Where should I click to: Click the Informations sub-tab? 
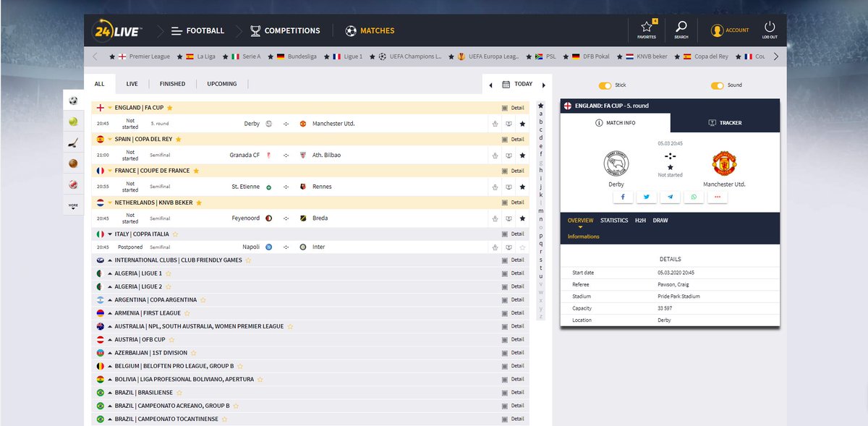click(584, 237)
